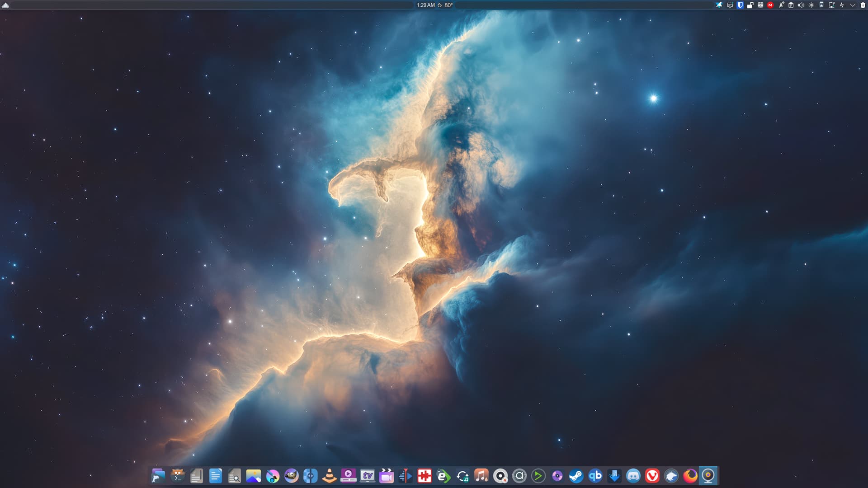
Task: Open the application launcher in top-left corner
Action: pos(5,5)
